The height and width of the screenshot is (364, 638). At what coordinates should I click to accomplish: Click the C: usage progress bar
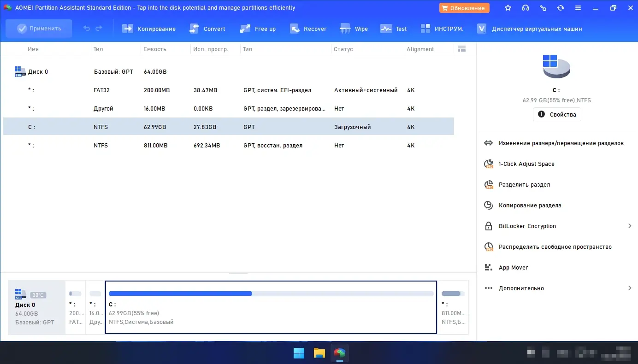[271, 294]
